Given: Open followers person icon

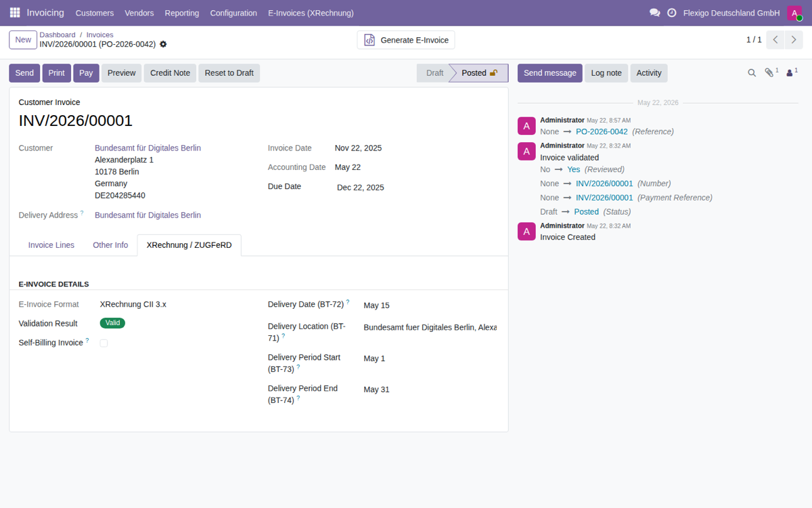Looking at the screenshot, I should 791,72.
